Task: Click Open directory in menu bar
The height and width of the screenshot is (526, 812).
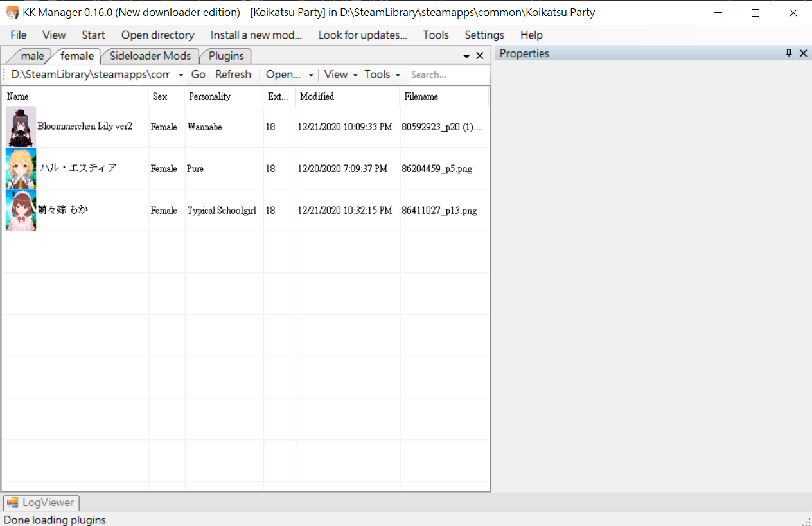Action: coord(158,35)
